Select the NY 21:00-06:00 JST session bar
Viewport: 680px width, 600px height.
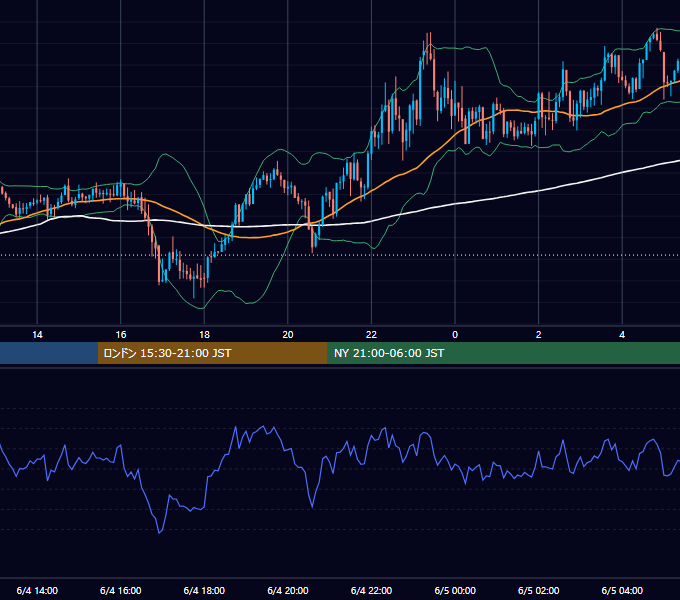pos(503,353)
